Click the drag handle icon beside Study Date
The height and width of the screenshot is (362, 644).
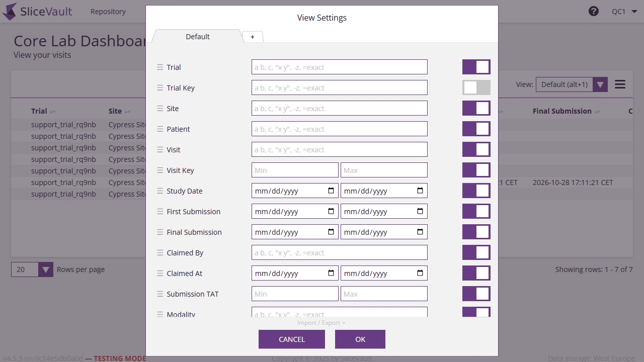tap(160, 191)
